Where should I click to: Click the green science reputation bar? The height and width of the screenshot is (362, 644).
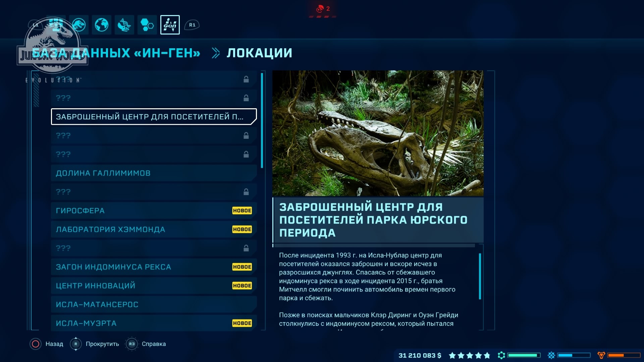(x=524, y=355)
